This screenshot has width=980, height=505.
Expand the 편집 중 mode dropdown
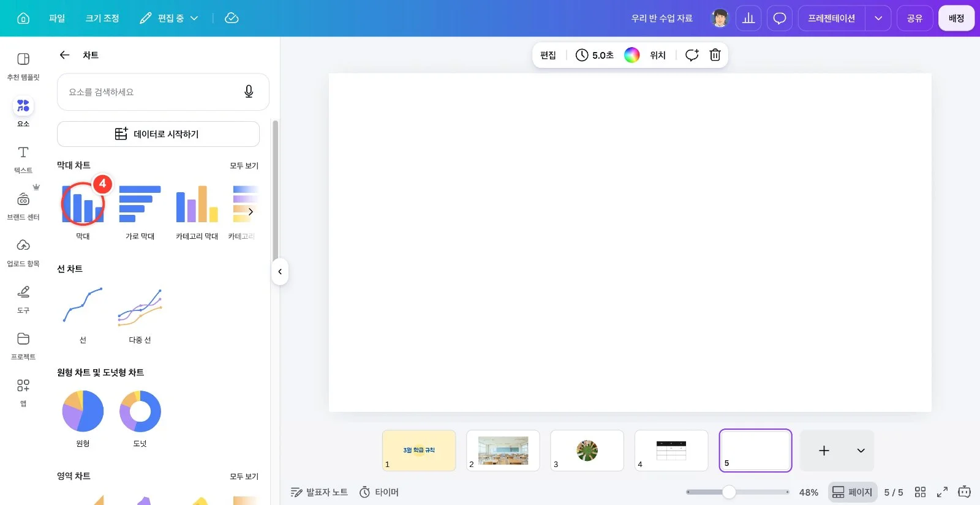click(x=169, y=18)
